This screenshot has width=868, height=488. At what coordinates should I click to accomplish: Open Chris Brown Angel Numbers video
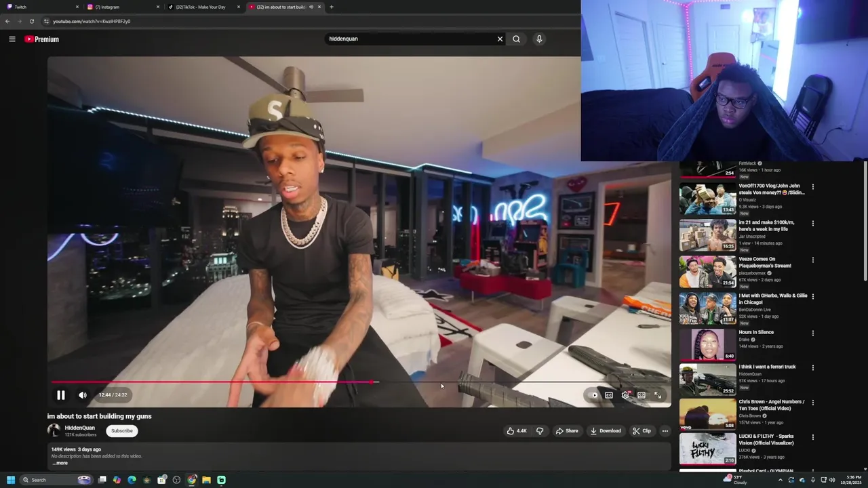pos(707,414)
